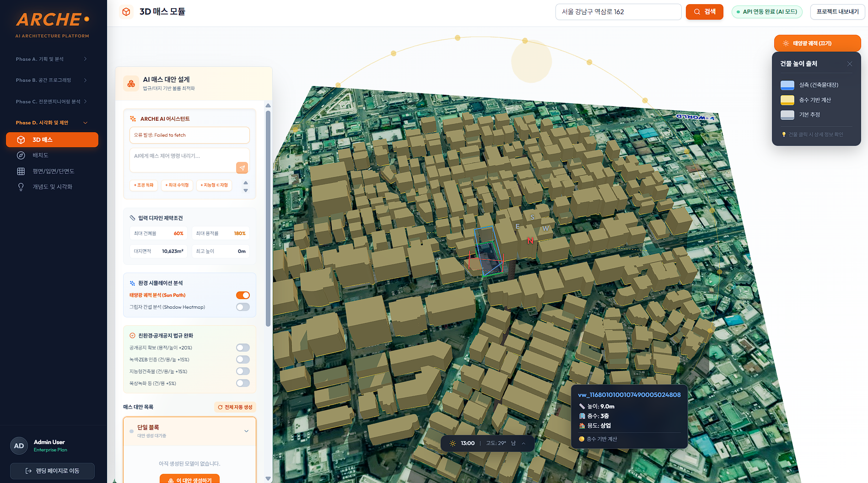Click the 최대 용적률 180% value box
The height and width of the screenshot is (483, 868).
point(221,234)
